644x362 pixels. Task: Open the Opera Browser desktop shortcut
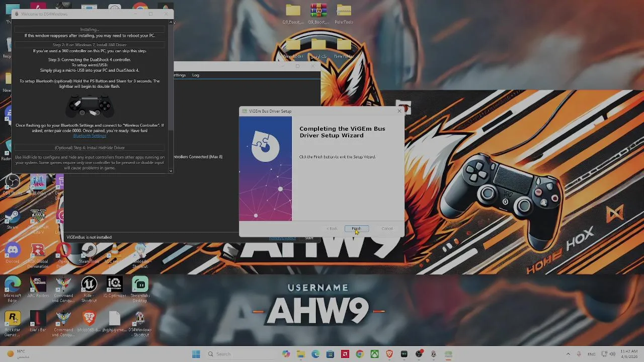[63, 254]
